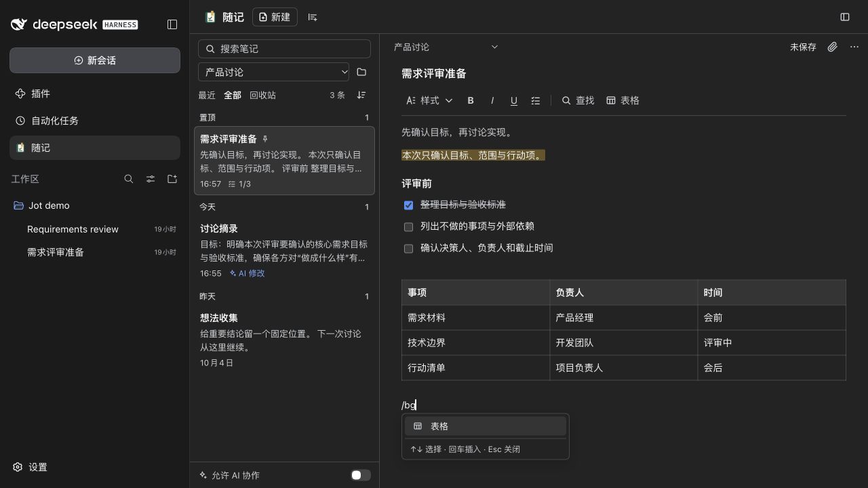Switch to the 回收站 tab
This screenshot has width=868, height=488.
(x=262, y=95)
